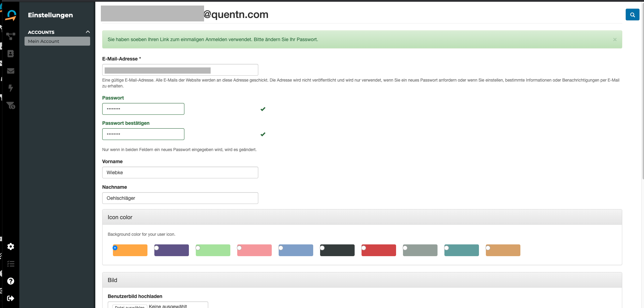Pick the teal icon color swatch
This screenshot has height=308, width=644.
pyautogui.click(x=461, y=250)
